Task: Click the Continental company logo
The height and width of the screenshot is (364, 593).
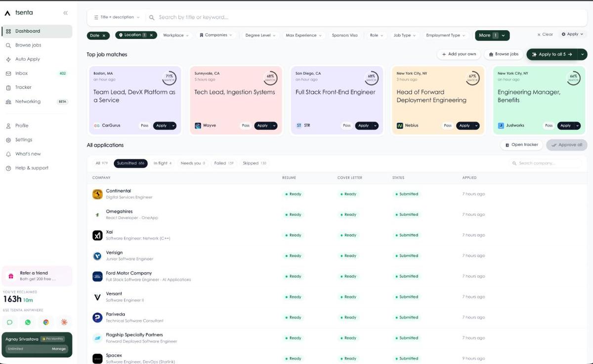Action: coord(97,194)
